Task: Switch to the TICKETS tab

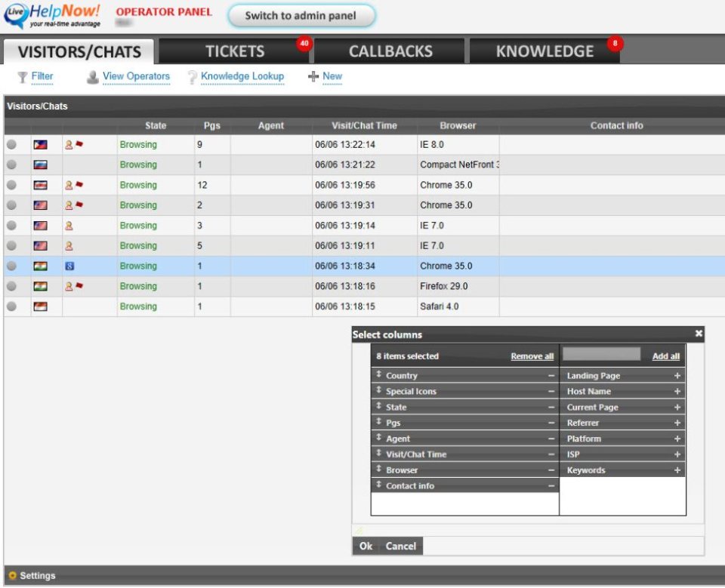Action: click(234, 51)
